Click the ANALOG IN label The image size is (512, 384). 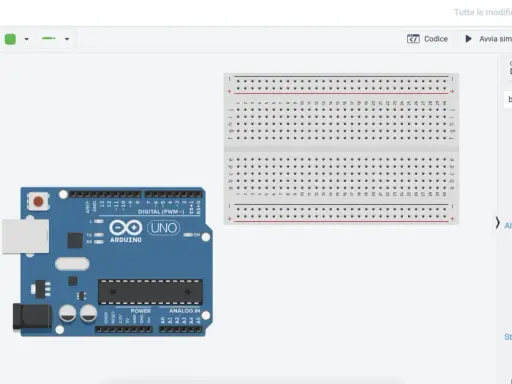click(185, 311)
